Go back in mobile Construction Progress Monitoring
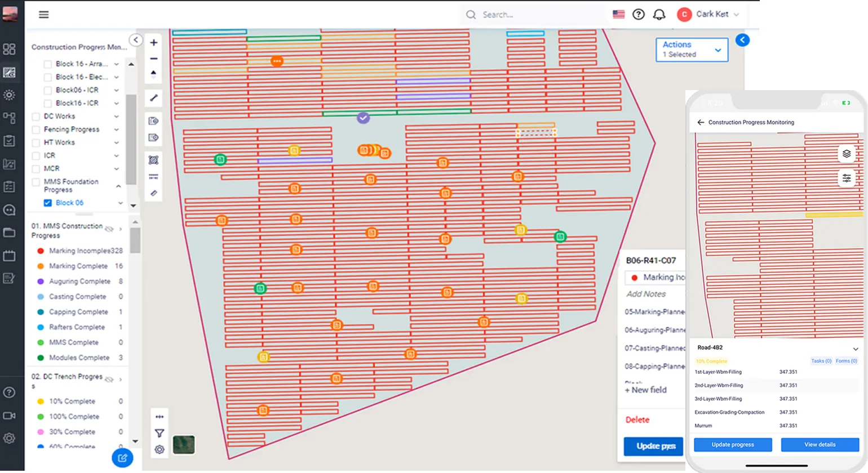Image resolution: width=868 pixels, height=473 pixels. point(701,122)
